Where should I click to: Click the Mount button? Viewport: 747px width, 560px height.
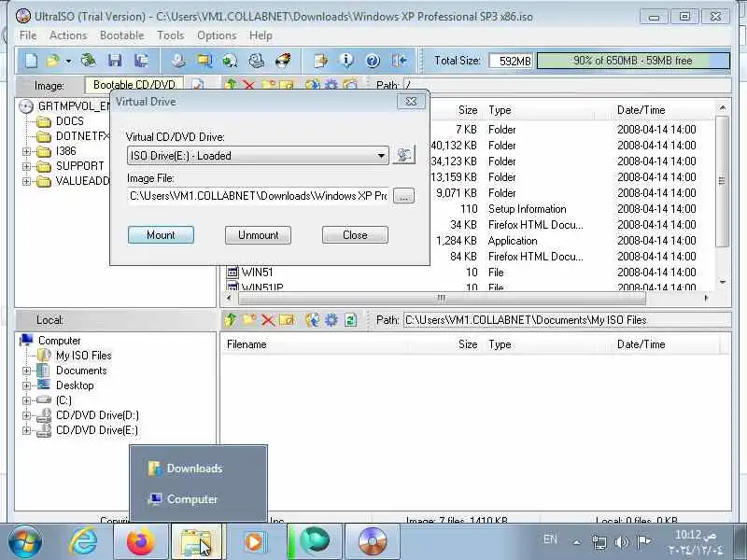[161, 235]
